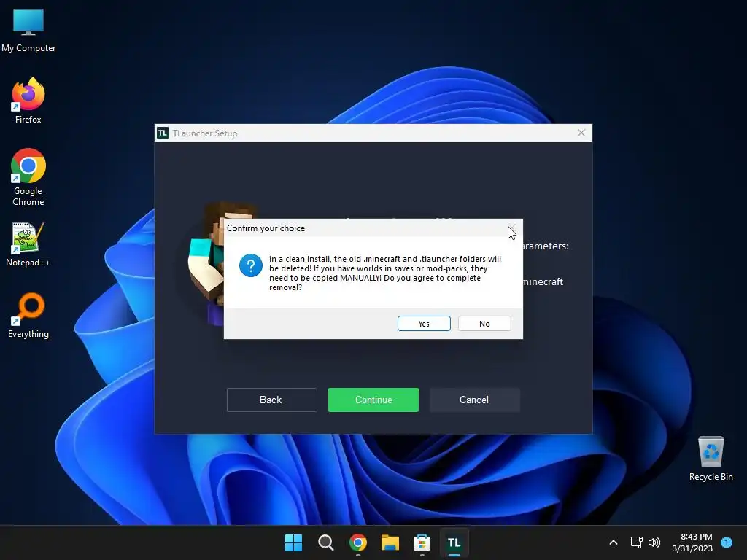Click the clean install warning message text

pyautogui.click(x=385, y=273)
